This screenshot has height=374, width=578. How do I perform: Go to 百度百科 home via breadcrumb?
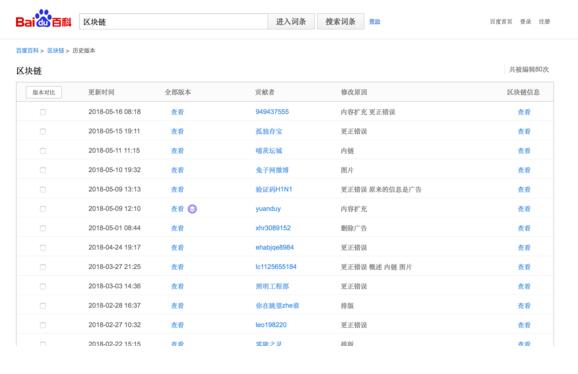tap(27, 50)
